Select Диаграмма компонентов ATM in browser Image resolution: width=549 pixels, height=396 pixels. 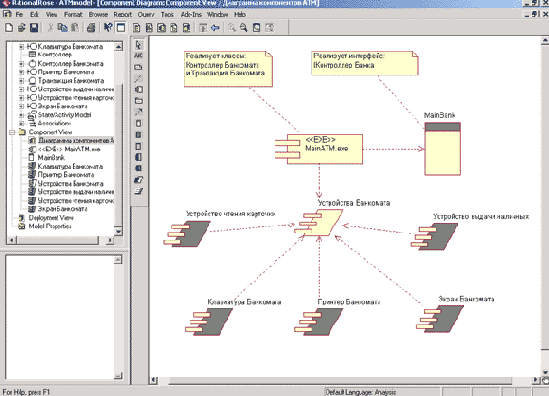pyautogui.click(x=76, y=140)
